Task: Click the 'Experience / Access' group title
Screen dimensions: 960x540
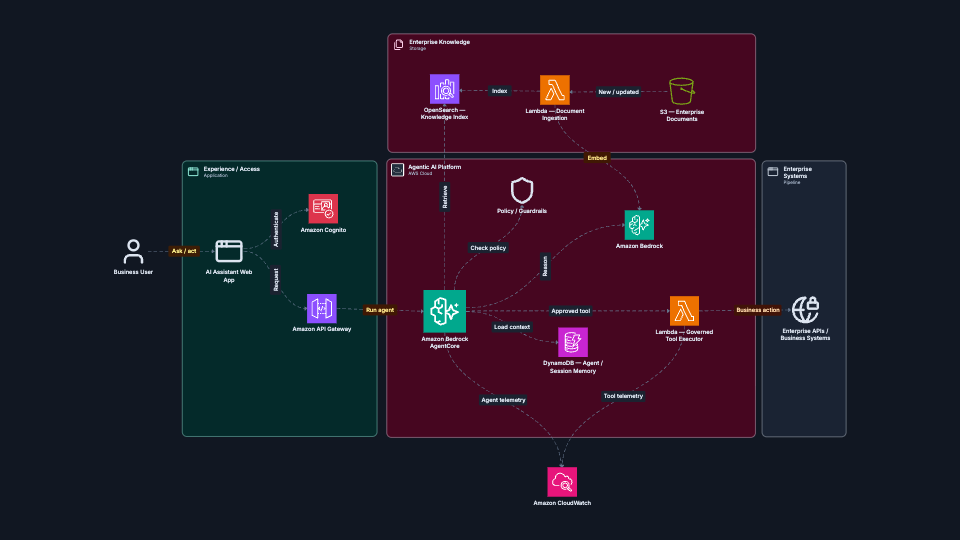Action: point(231,169)
